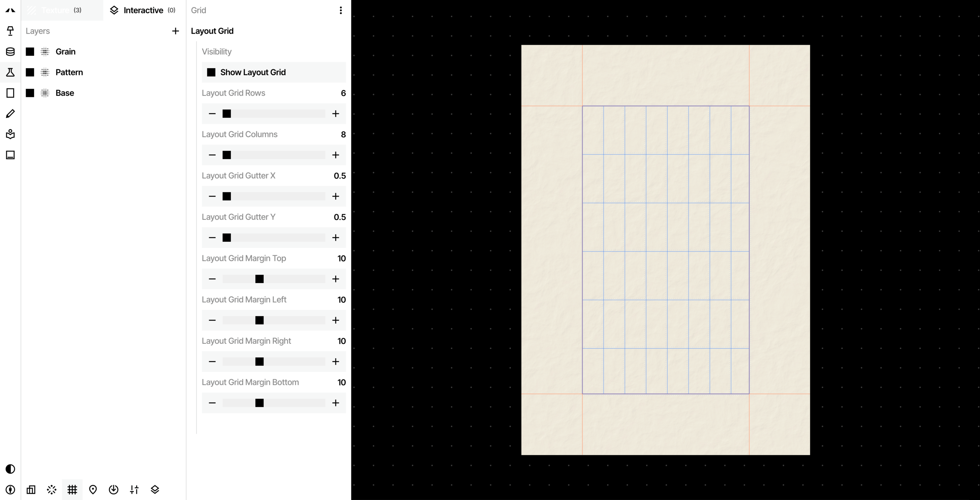The width and height of the screenshot is (980, 500).
Task: Decrease Layout Grid Columns with minus
Action: pos(212,155)
